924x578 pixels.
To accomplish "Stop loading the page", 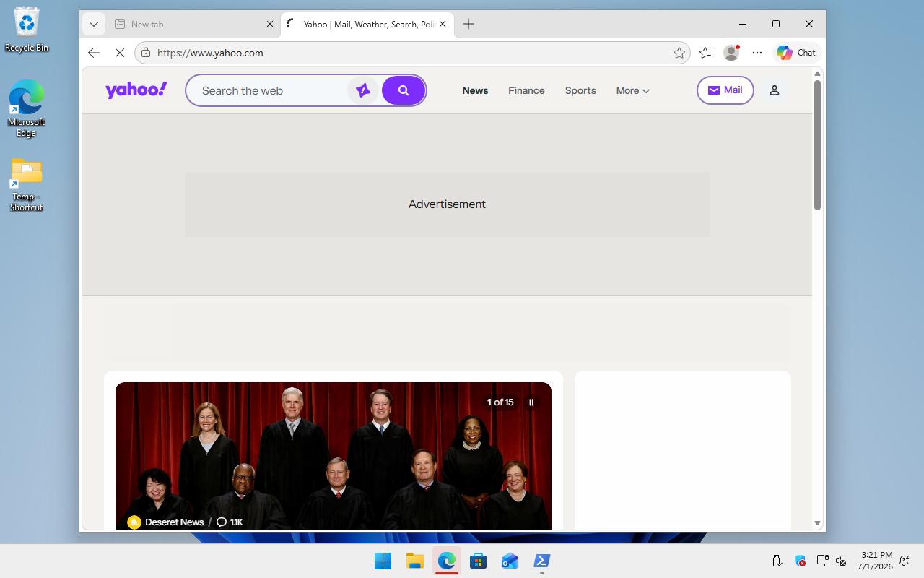I will click(x=120, y=53).
